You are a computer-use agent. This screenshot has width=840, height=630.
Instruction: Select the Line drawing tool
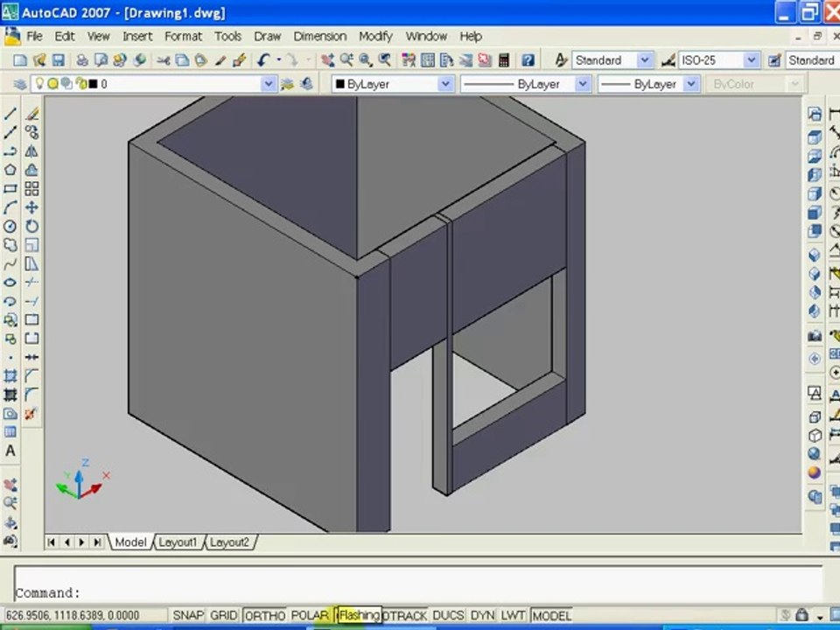point(10,113)
